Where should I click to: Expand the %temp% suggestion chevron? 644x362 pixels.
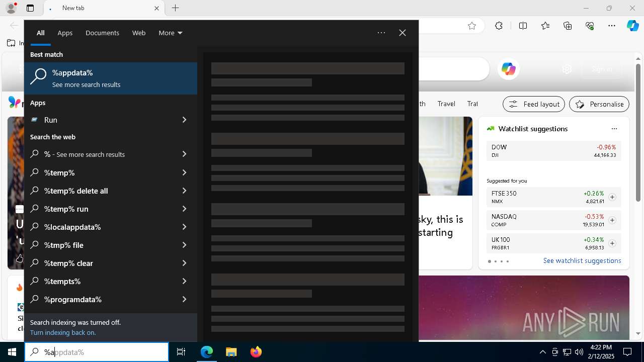pyautogui.click(x=184, y=172)
